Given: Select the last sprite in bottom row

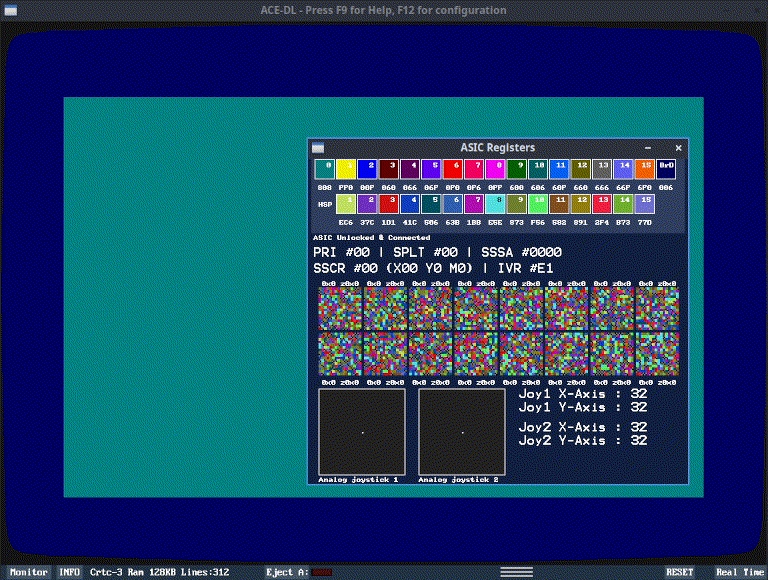Looking at the screenshot, I should click(x=657, y=353).
